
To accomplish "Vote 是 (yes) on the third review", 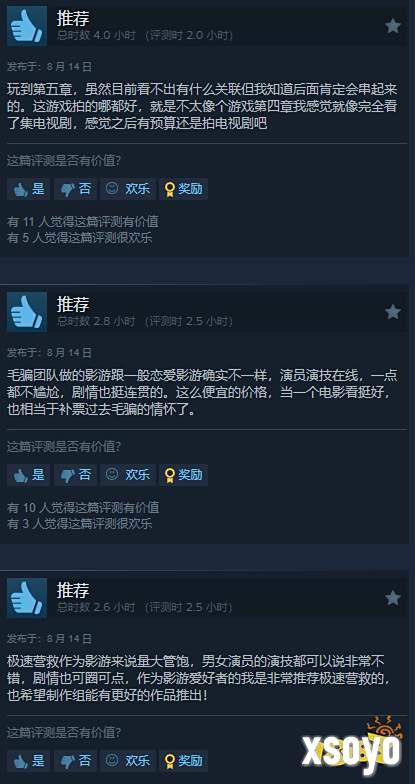I will (28, 761).
